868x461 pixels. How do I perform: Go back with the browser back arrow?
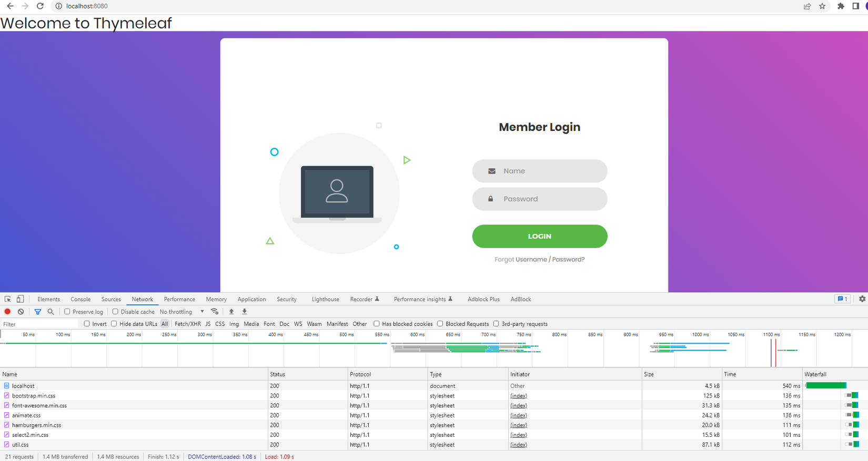pyautogui.click(x=10, y=6)
